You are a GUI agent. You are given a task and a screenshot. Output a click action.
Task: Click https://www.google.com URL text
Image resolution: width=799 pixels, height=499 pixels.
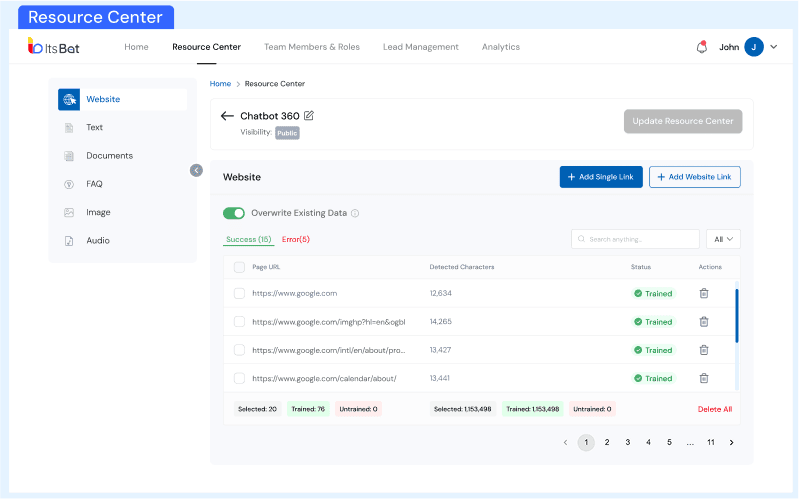[295, 293]
